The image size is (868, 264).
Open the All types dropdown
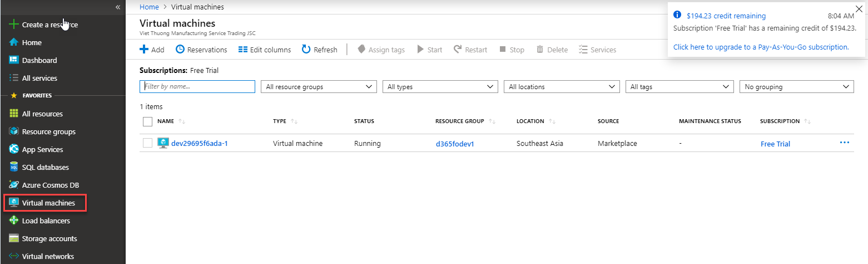[440, 87]
